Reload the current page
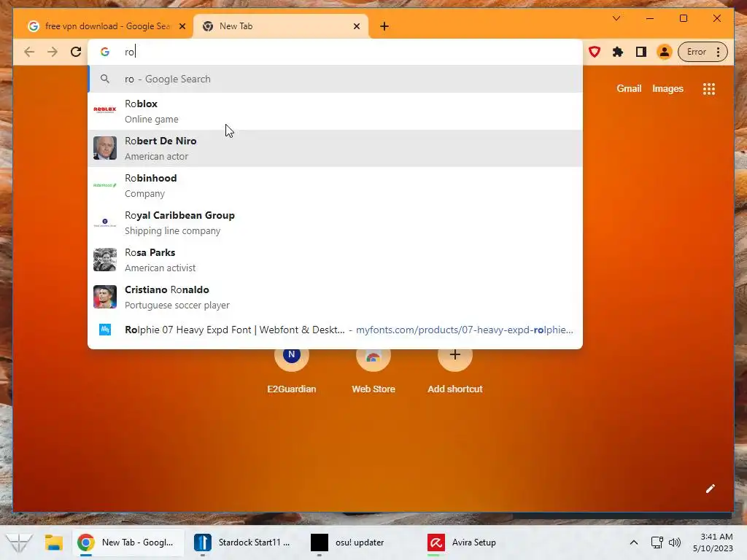 click(76, 52)
